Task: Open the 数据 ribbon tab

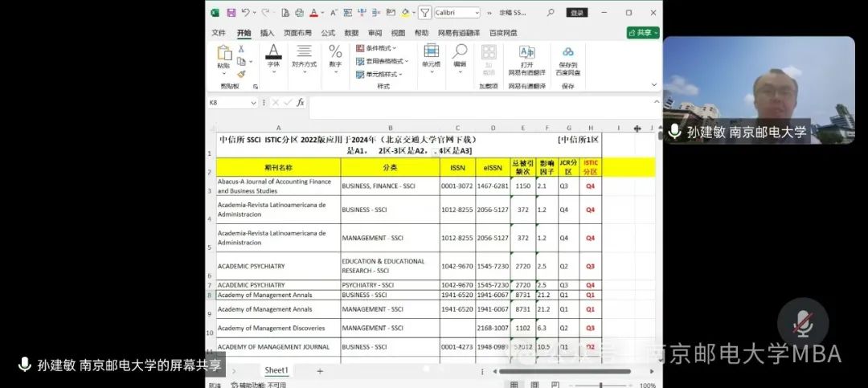Action: [x=351, y=33]
